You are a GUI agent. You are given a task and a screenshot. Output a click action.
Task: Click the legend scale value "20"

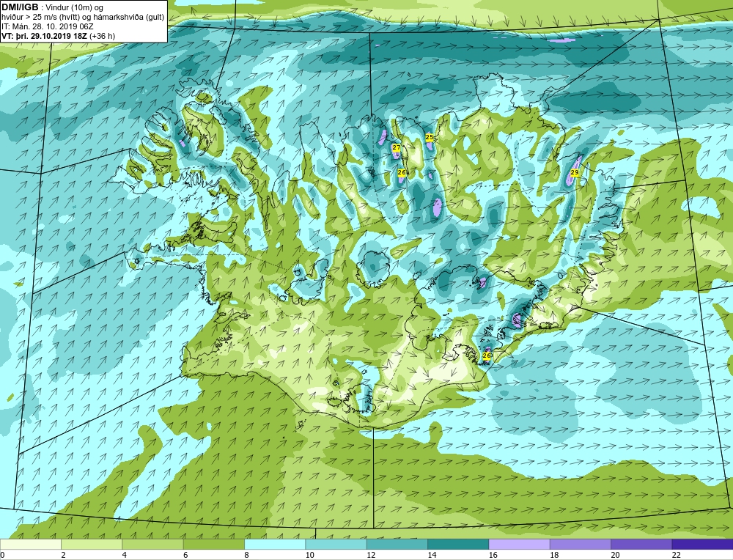pyautogui.click(x=615, y=555)
